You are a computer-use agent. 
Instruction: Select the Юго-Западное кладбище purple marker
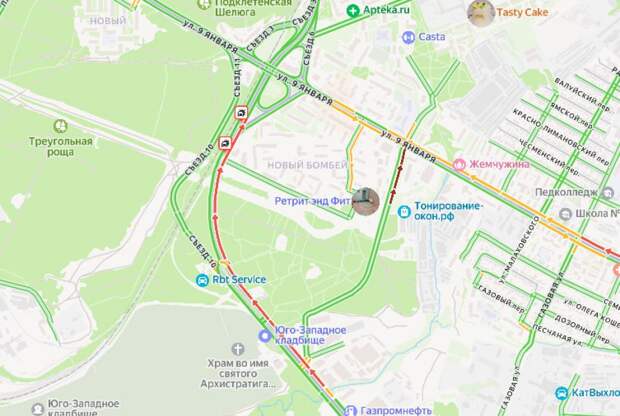265,336
